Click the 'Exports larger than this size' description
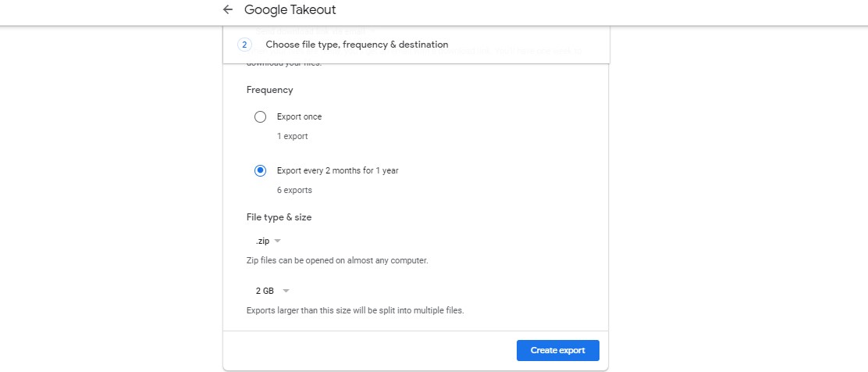868x372 pixels. 355,310
